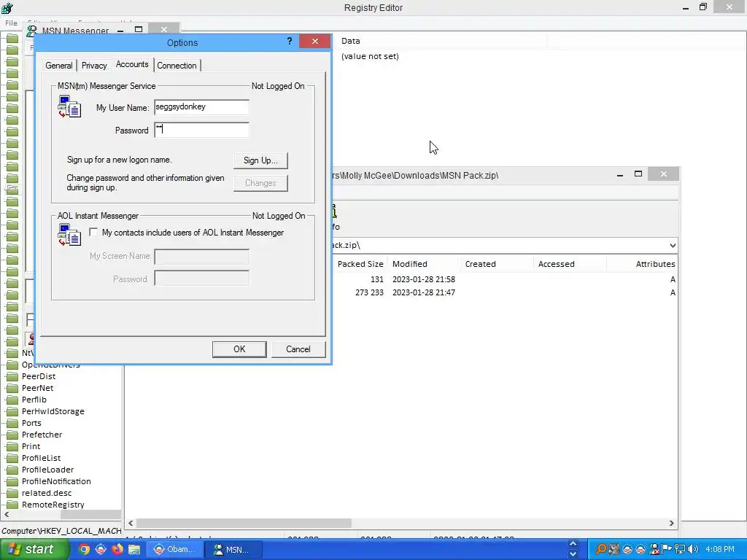Switch to the Privacy tab

point(94,66)
